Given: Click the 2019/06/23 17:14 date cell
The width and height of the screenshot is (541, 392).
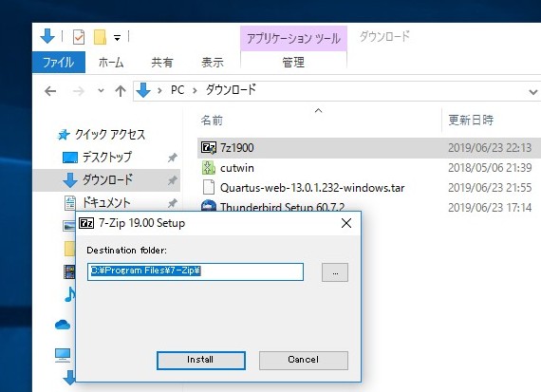Looking at the screenshot, I should click(x=490, y=208).
